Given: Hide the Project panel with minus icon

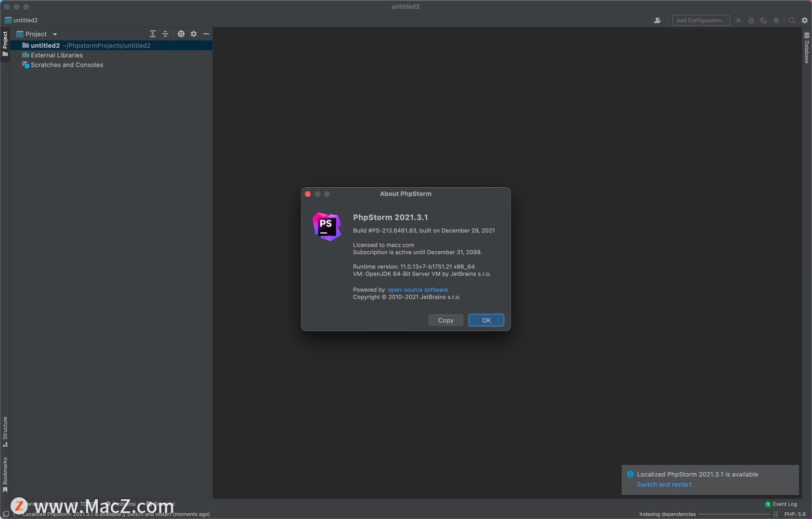Looking at the screenshot, I should click(206, 34).
